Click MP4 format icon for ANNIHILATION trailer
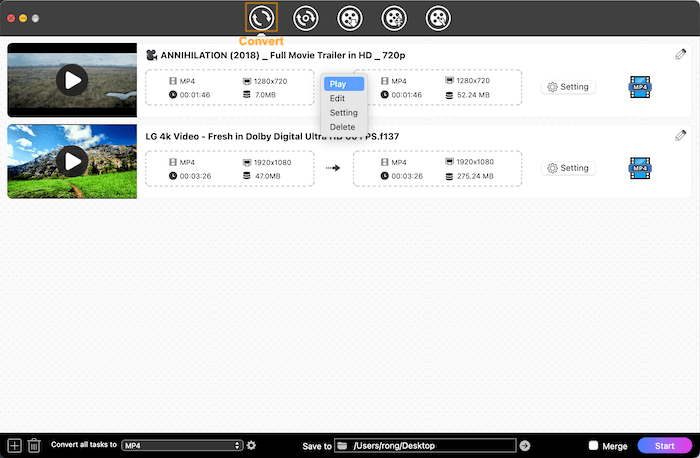Image resolution: width=700 pixels, height=458 pixels. 640,87
